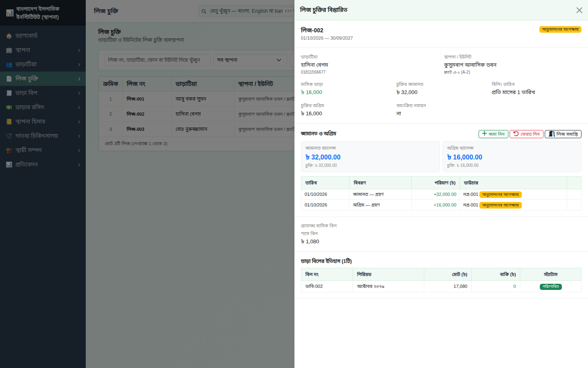Click voucher নপ্র-001 in the অগ্রিম — গ্রহণ row
588x368 pixels.
click(x=471, y=205)
